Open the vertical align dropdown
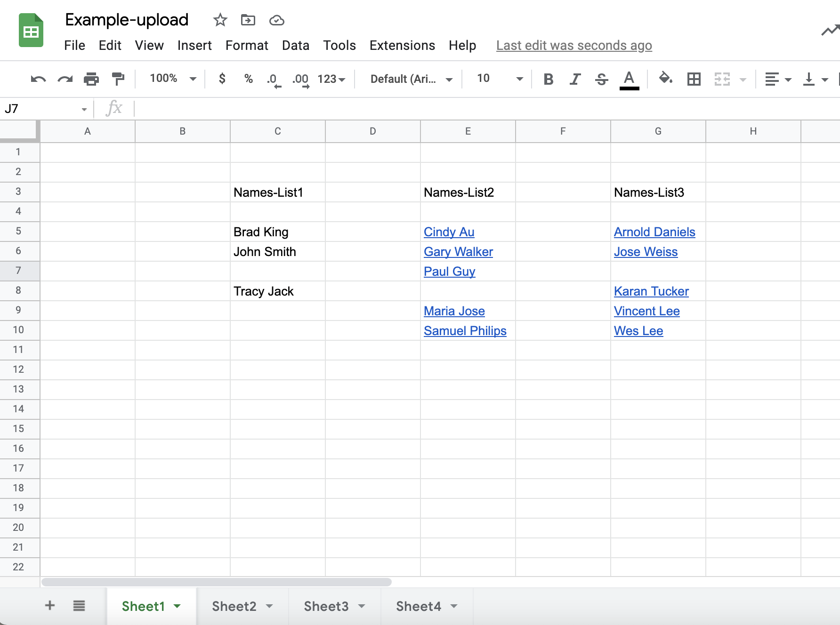Viewport: 840px width, 625px height. (x=815, y=79)
